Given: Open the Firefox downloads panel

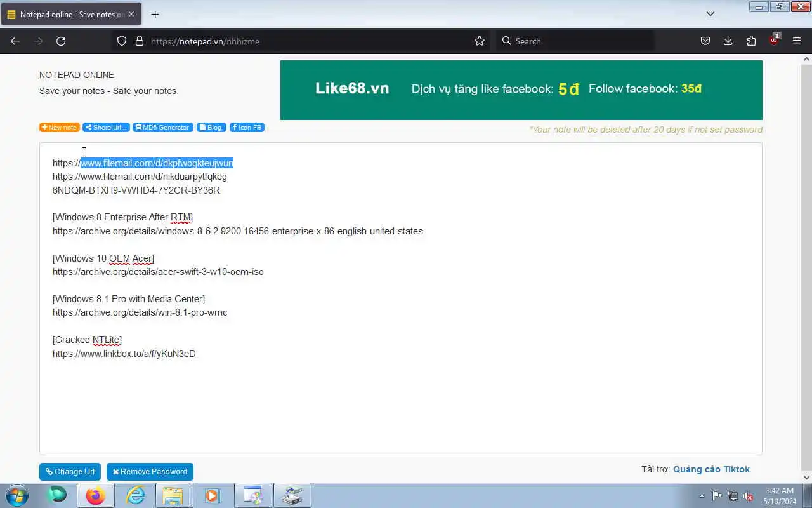Looking at the screenshot, I should (x=728, y=41).
